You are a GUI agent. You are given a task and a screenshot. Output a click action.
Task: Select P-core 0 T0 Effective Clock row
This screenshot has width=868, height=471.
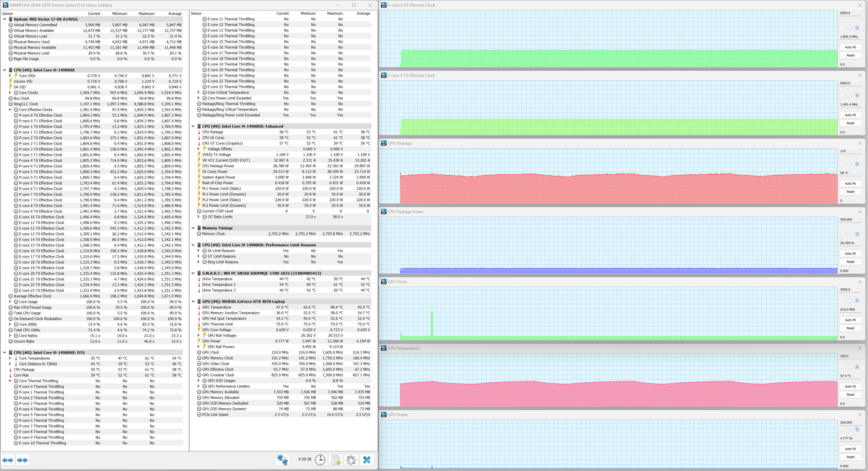(x=41, y=115)
